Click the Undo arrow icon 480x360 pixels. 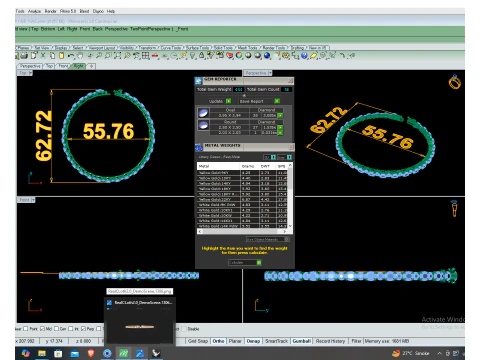71,56
